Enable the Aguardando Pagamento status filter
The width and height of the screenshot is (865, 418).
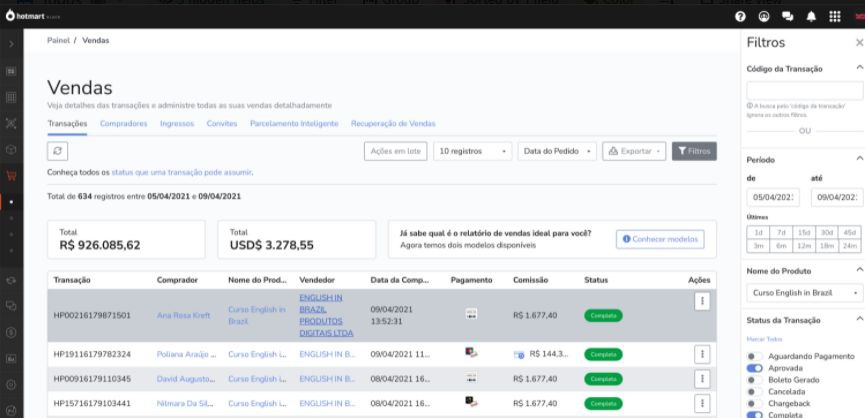pos(755,356)
